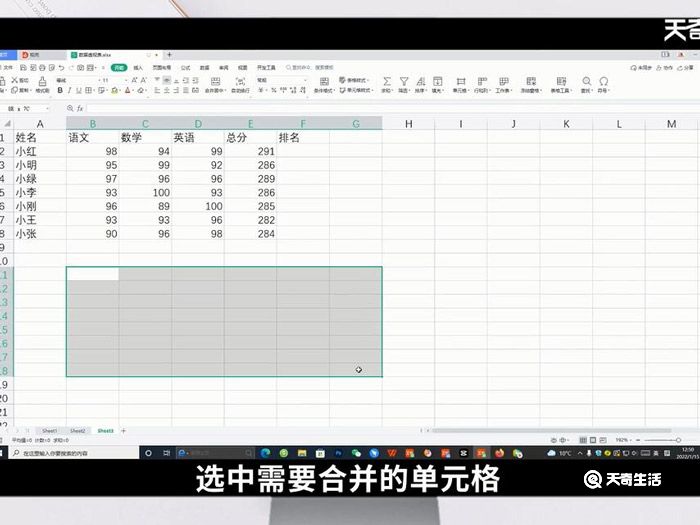Click the Fill icon
Viewport: 700px width, 525px height.
438,81
